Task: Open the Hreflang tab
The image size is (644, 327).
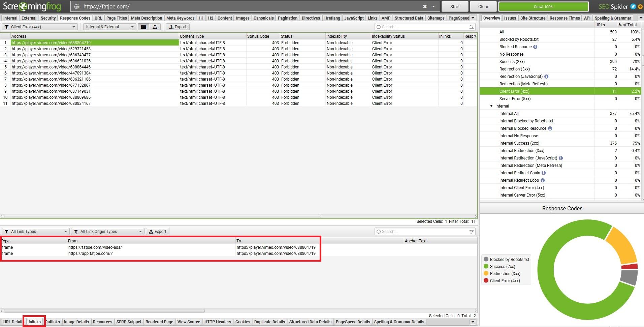Action: tap(332, 18)
